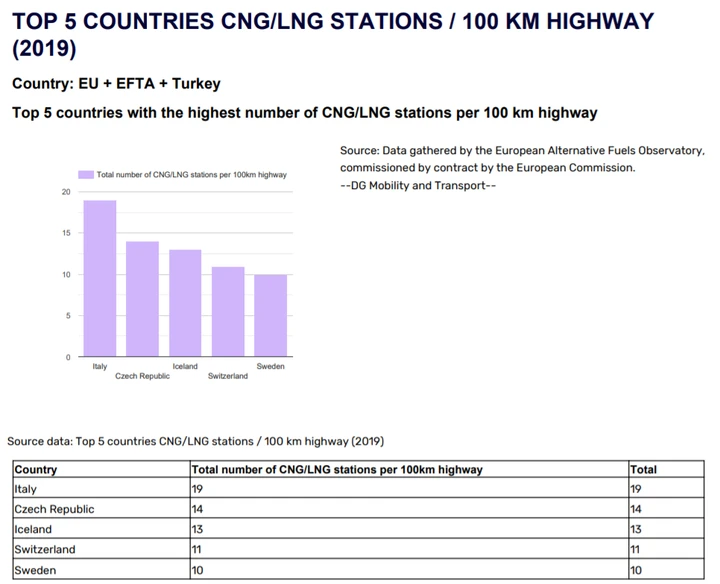Click the Sweden bar in the chart

tap(270, 315)
